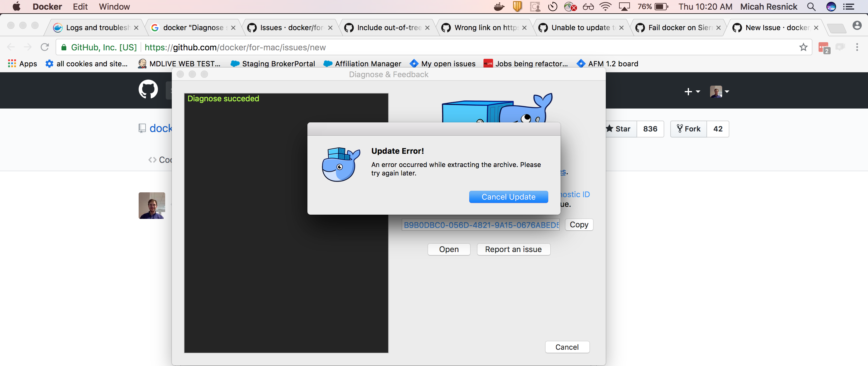This screenshot has height=366, width=868.
Task: Bookmark this page with star icon
Action: pyautogui.click(x=803, y=47)
